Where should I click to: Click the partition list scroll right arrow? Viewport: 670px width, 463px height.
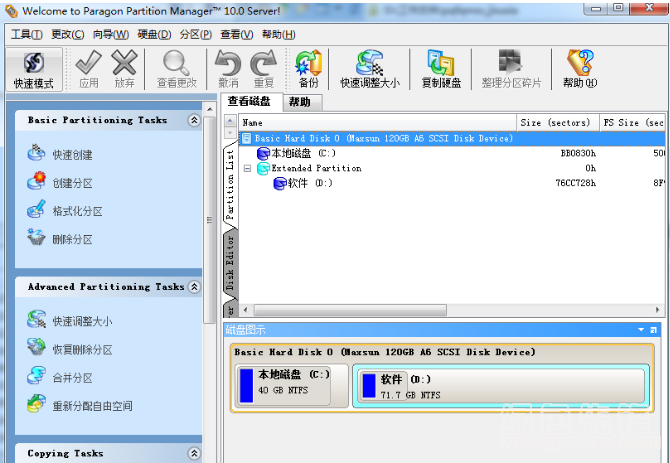(x=657, y=310)
